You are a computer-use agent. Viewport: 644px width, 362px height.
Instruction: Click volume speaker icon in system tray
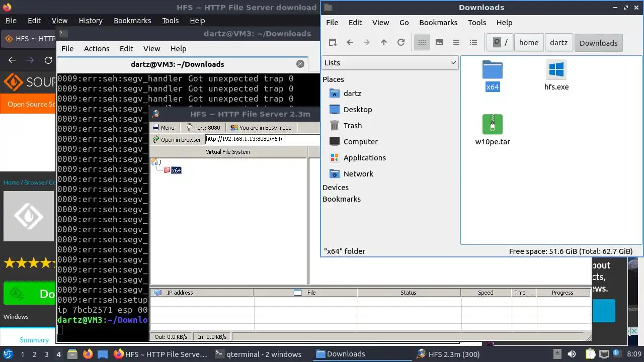[572, 354]
